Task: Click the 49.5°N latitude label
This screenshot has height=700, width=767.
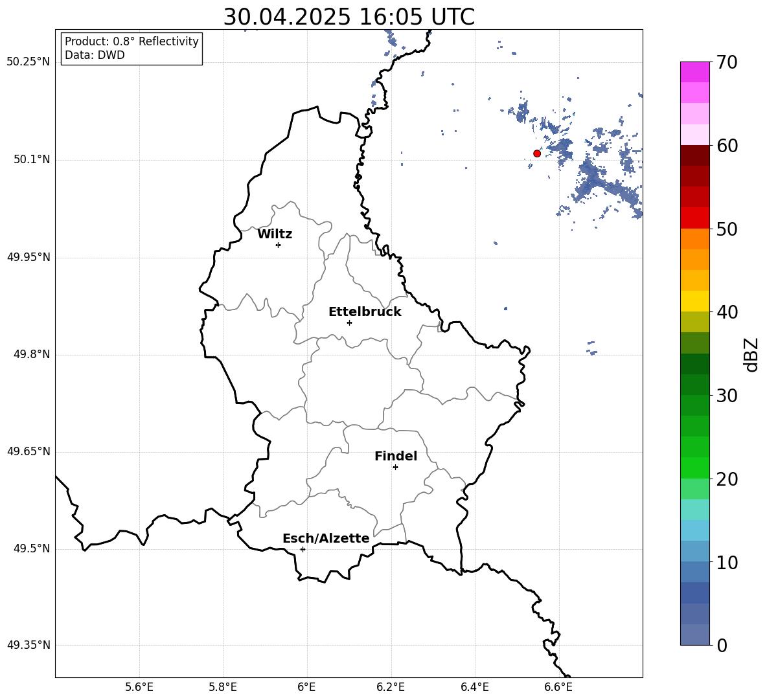Action: pyautogui.click(x=32, y=548)
